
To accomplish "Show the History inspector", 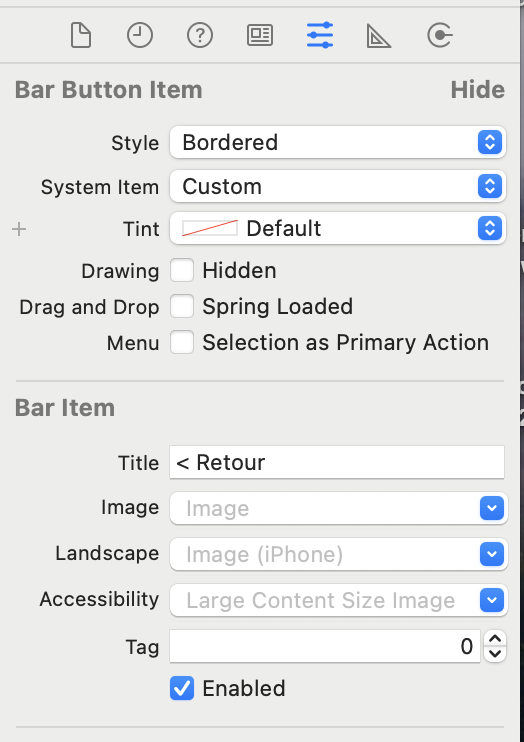I will [140, 35].
